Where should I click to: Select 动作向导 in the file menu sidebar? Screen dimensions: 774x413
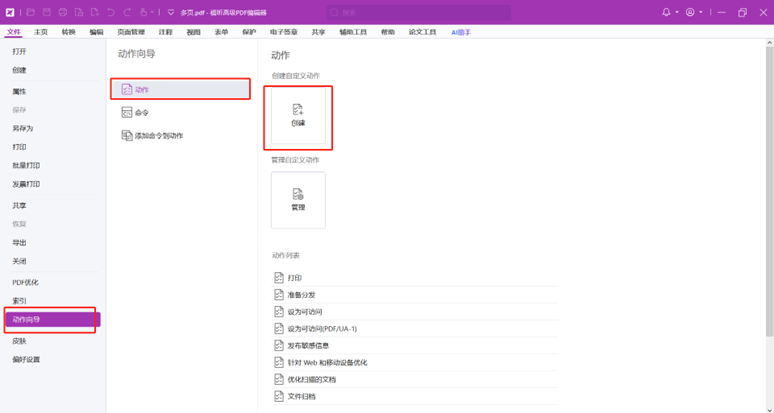[53, 319]
